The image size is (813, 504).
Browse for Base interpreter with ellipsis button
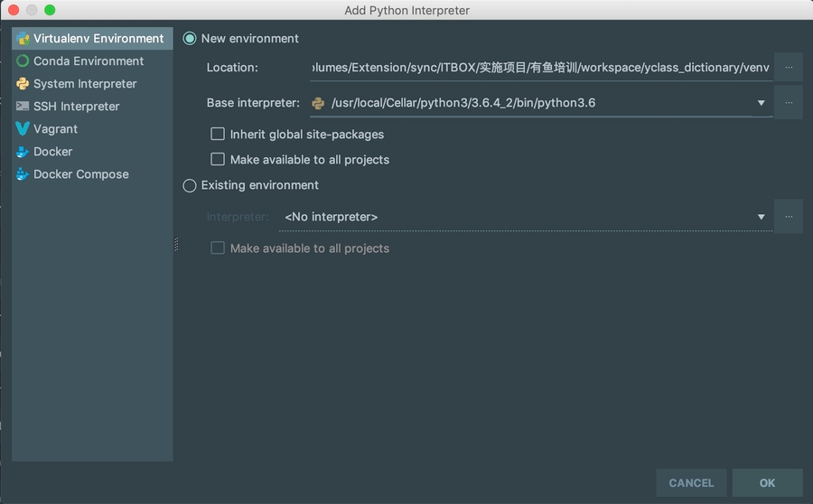[x=789, y=102]
